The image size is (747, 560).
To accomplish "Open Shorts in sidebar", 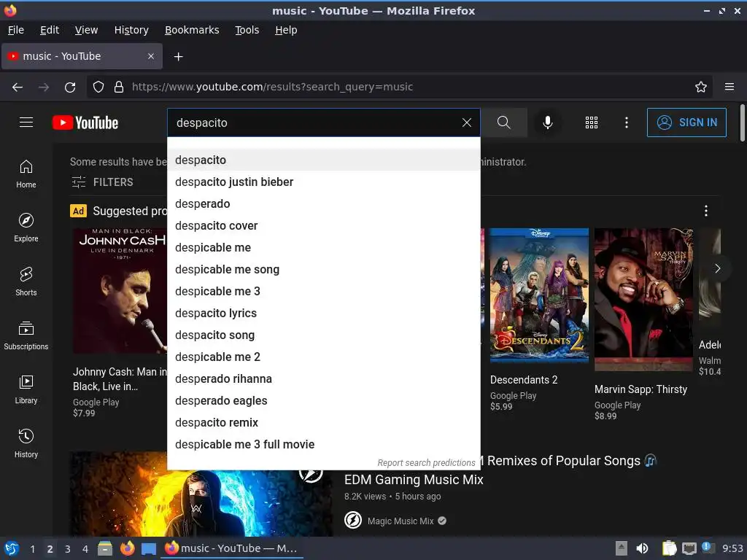I will (x=26, y=282).
